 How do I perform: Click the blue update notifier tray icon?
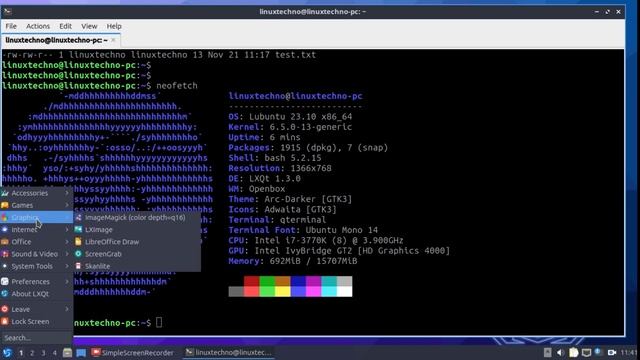pos(599,352)
